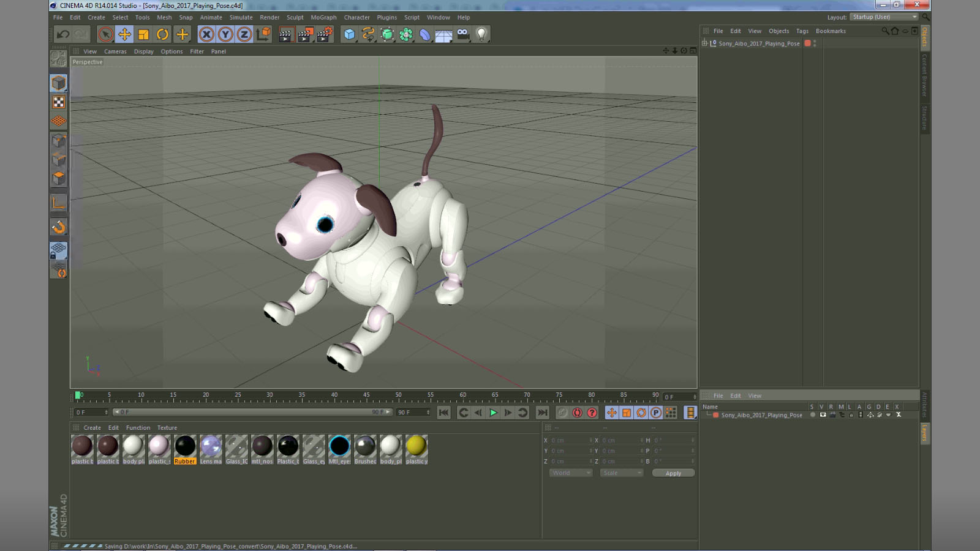Screen dimensions: 980x551
Task: Toggle Y-axis lock
Action: point(225,34)
